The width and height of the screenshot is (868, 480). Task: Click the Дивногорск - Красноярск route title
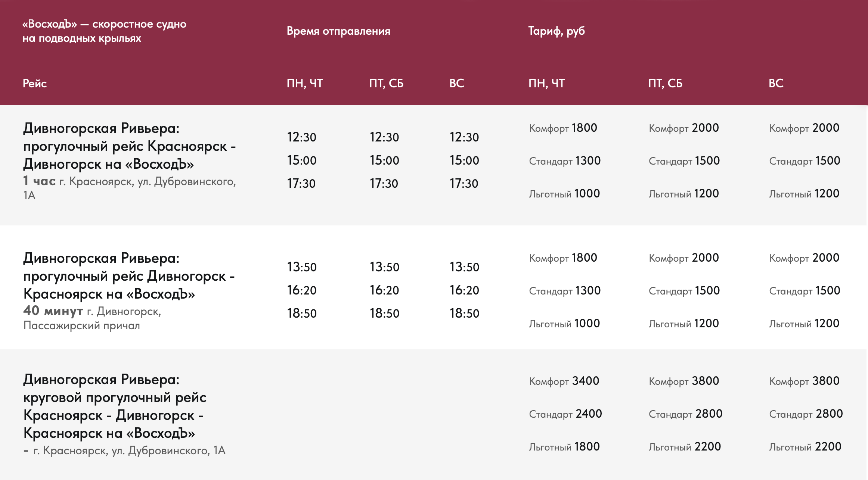tap(129, 276)
